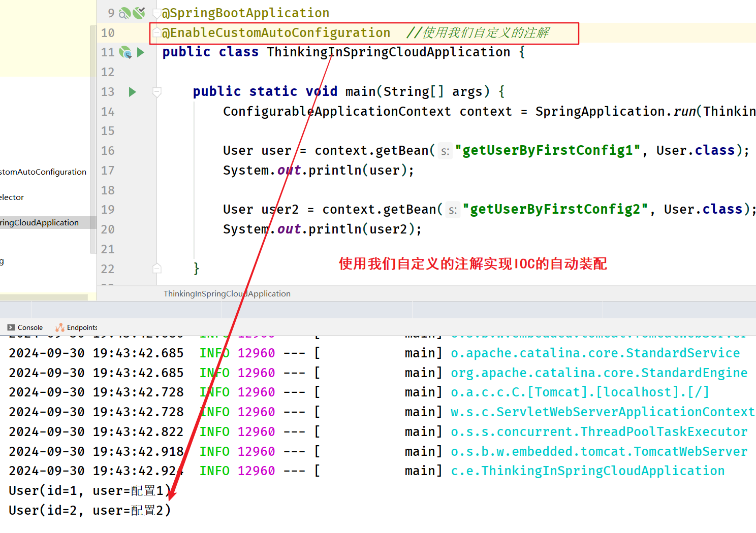Click the Spring bean search gutter icon on line 9
The width and height of the screenshot is (756, 533).
[x=125, y=13]
